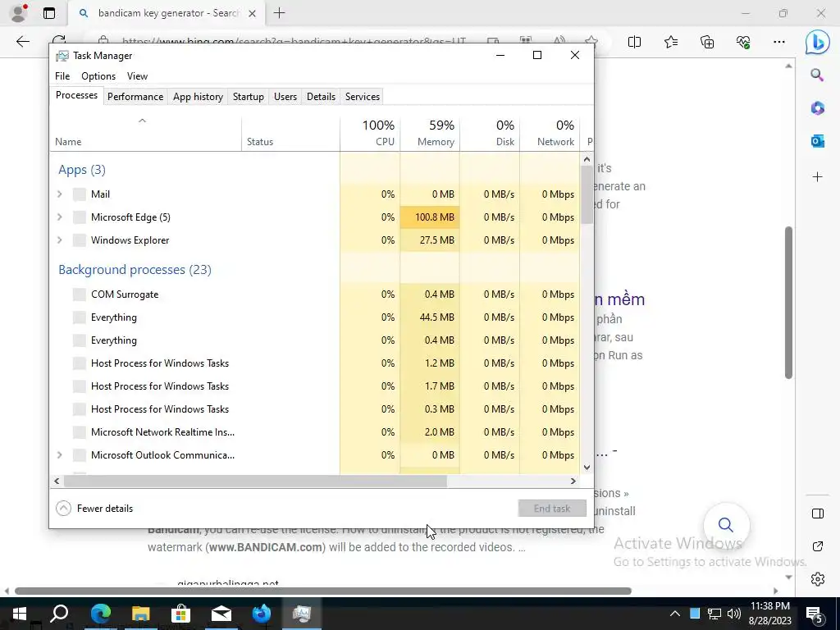Open Edge profile avatar icon
This screenshot has width=840, height=630.
tap(18, 13)
